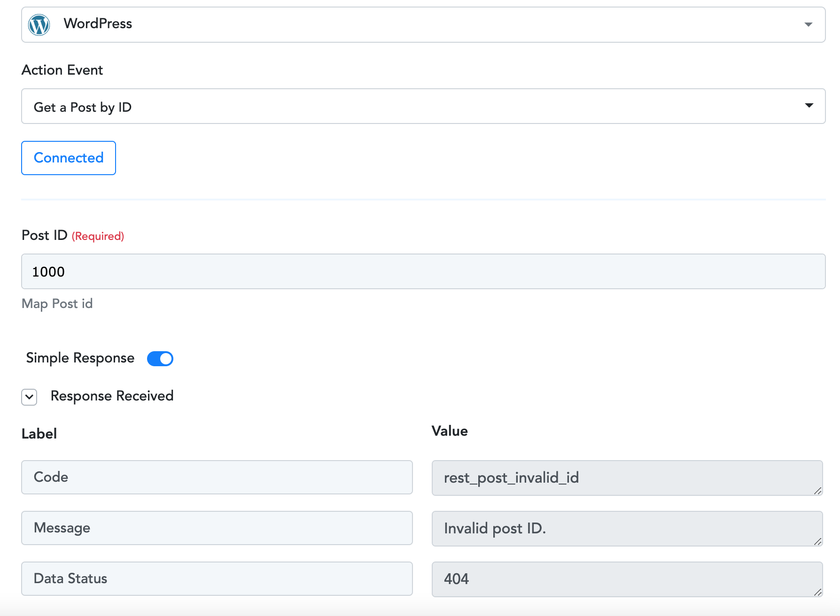The width and height of the screenshot is (840, 616).
Task: Click the Simple Response label
Action: coord(80,358)
